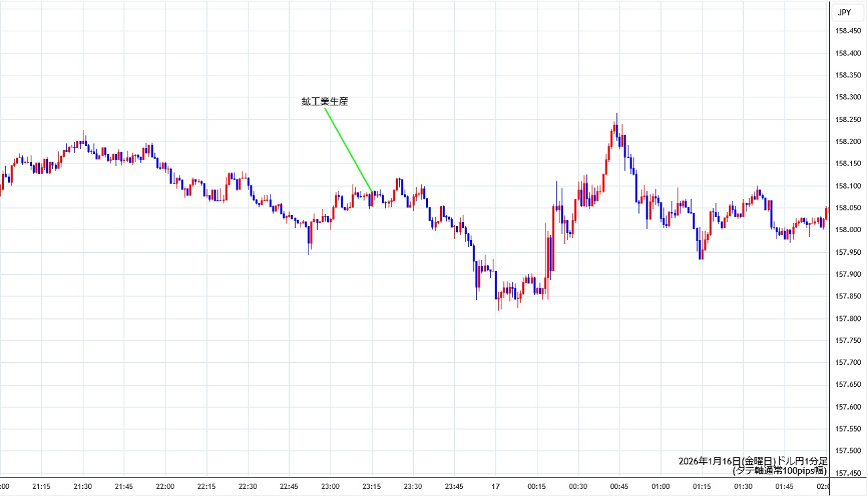This screenshot has height=497, width=868.
Task: Click the 00:45 time axis label
Action: [620, 487]
